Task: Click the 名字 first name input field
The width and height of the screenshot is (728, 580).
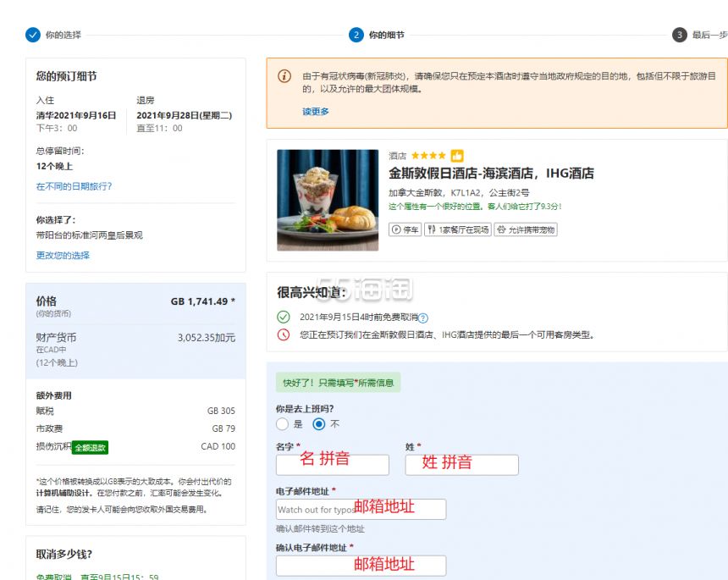Action: tap(333, 465)
